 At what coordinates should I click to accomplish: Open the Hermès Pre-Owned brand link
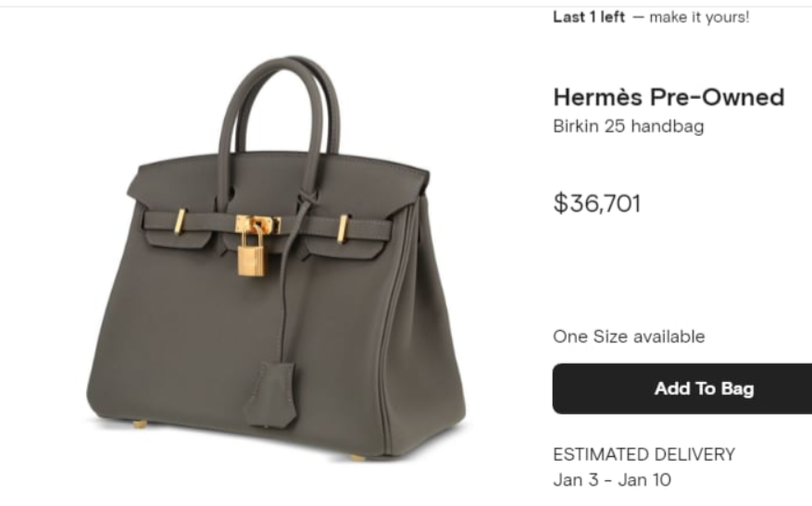coord(669,97)
